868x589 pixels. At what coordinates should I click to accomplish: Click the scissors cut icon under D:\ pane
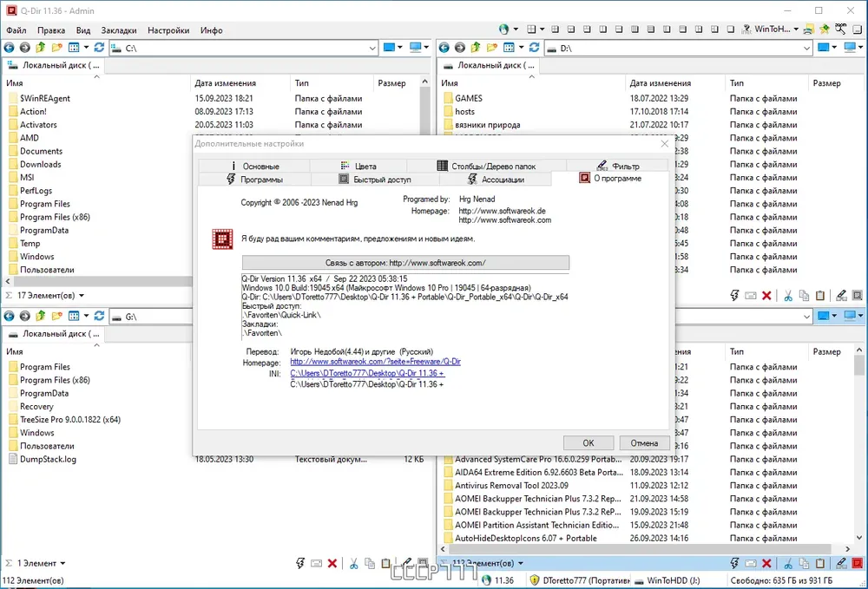pos(788,296)
